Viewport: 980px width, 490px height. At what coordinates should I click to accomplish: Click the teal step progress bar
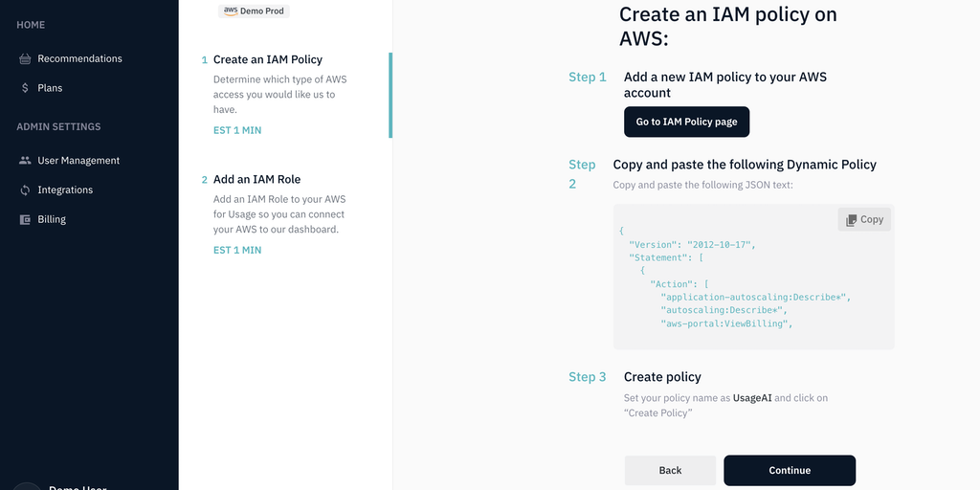(x=390, y=96)
